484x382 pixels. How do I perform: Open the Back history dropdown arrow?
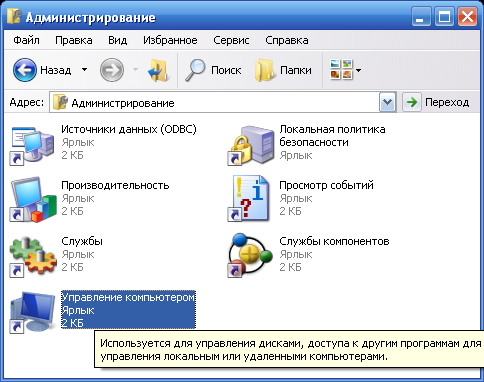pyautogui.click(x=84, y=70)
